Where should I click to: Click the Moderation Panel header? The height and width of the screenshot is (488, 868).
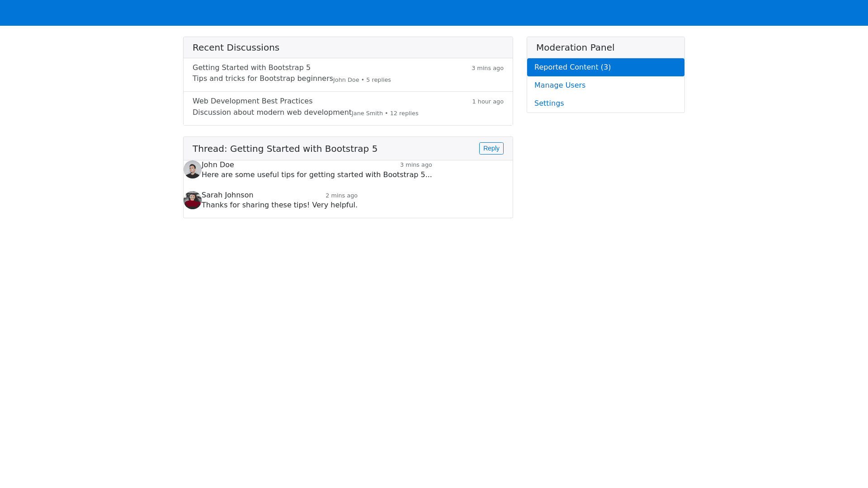575,47
